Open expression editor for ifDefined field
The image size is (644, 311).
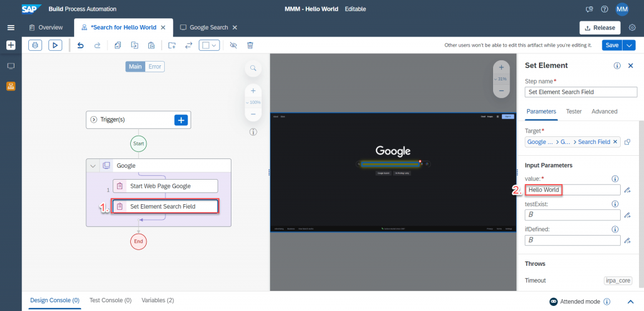[627, 241]
